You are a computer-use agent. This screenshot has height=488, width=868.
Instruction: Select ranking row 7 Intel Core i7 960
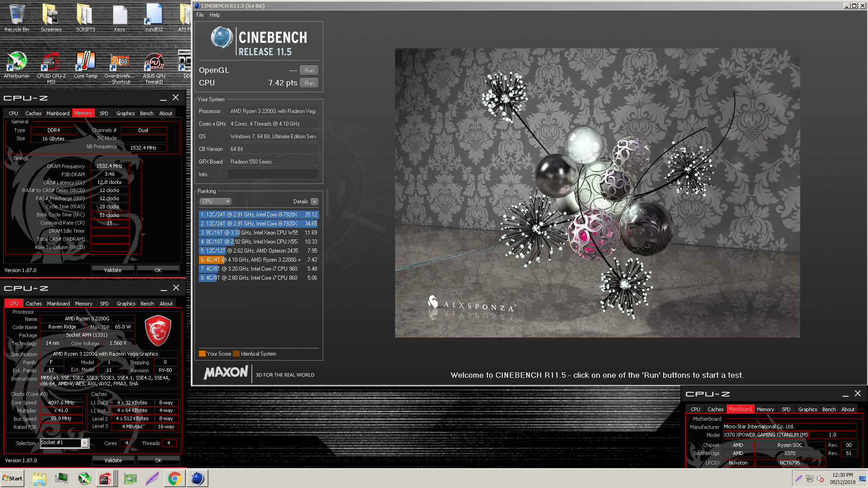(259, 269)
